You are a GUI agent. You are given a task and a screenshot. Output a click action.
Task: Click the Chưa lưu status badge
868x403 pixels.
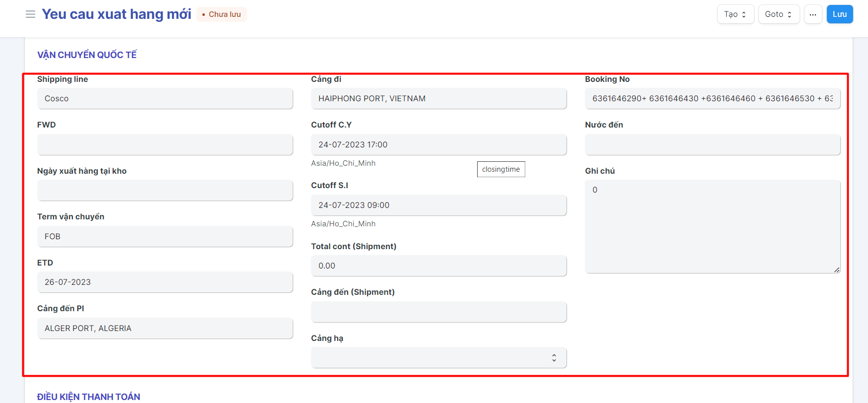pyautogui.click(x=222, y=14)
